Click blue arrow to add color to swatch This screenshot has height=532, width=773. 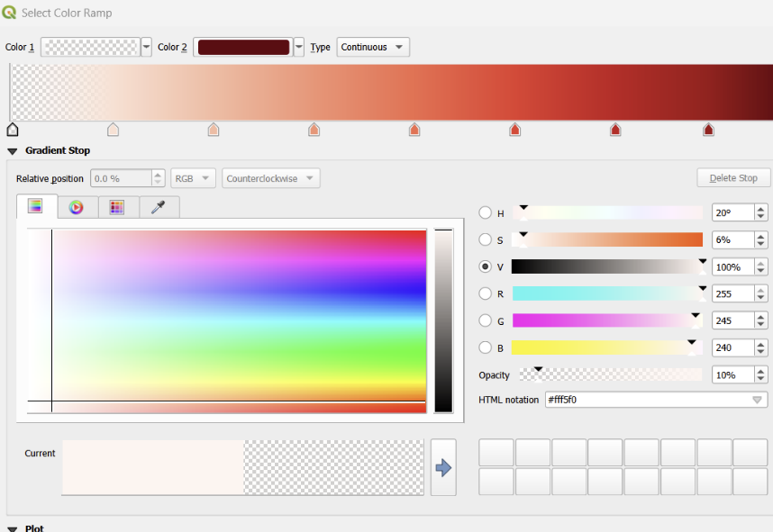(443, 467)
